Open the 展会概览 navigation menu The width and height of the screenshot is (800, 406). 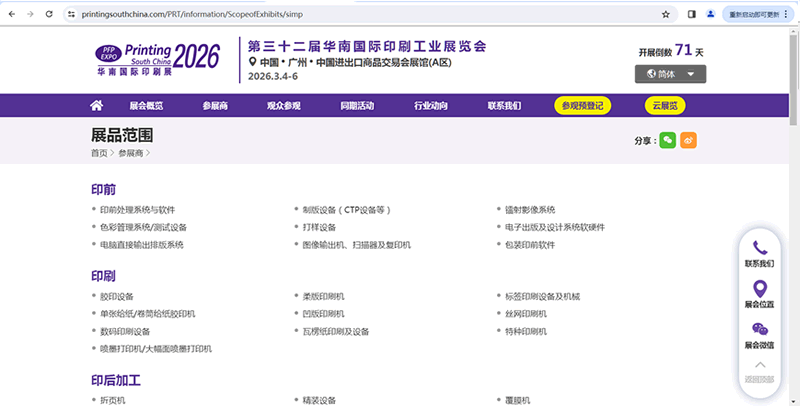(146, 106)
